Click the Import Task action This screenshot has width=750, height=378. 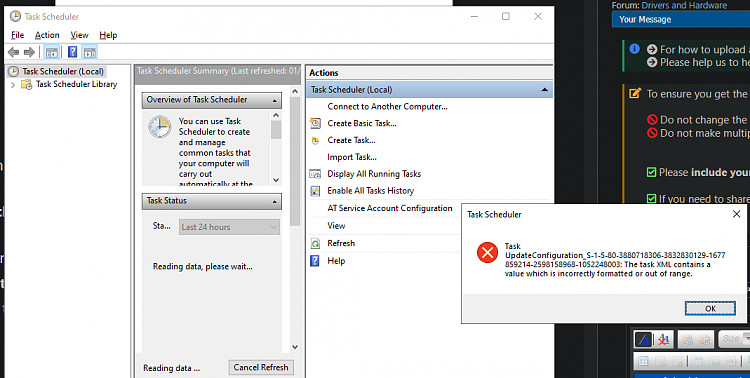pyautogui.click(x=352, y=157)
